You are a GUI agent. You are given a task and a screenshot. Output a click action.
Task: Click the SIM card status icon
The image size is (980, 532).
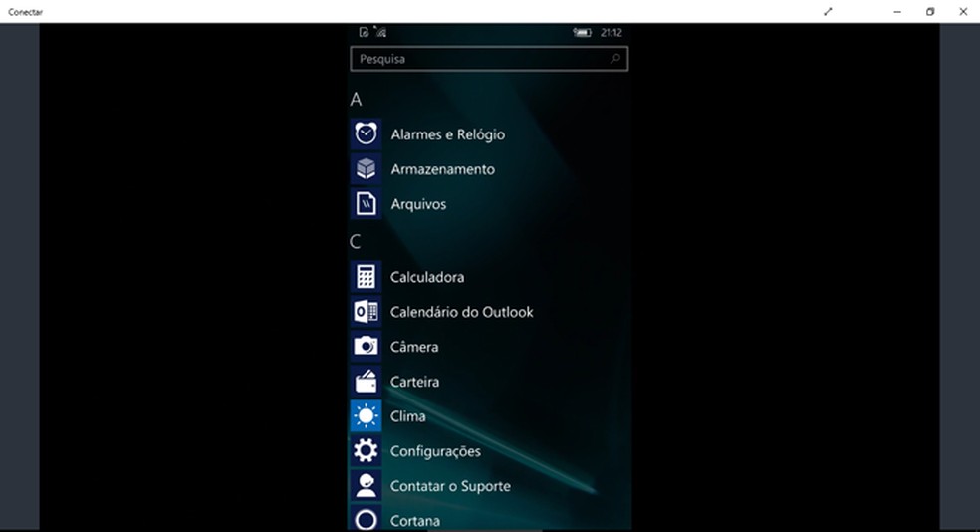point(364,32)
